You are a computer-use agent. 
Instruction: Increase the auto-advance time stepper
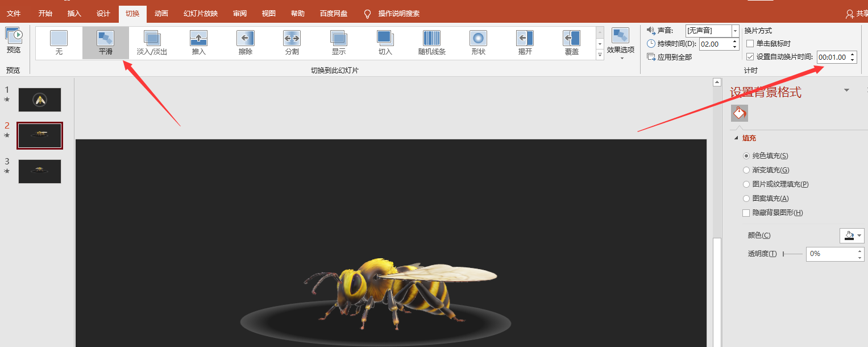(852, 55)
